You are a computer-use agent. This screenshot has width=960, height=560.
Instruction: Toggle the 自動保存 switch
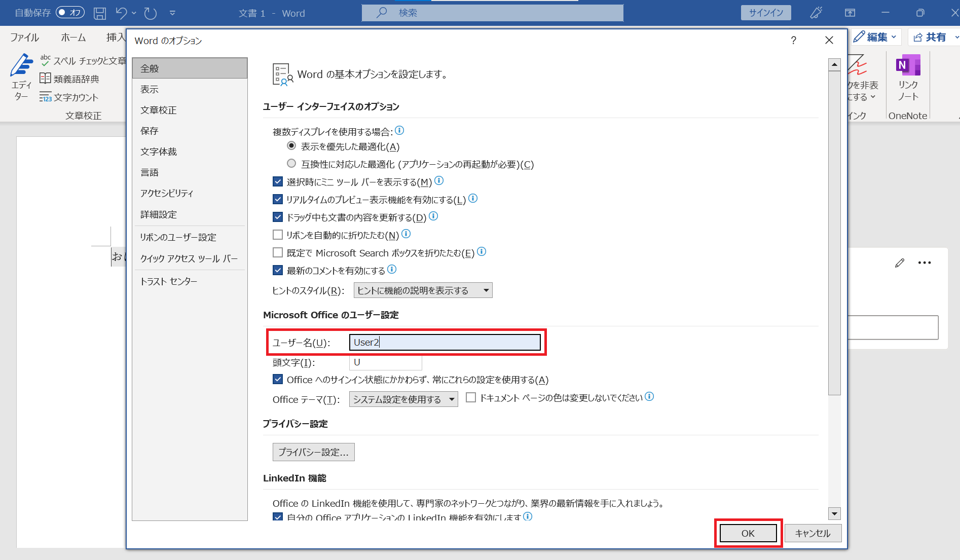(70, 13)
